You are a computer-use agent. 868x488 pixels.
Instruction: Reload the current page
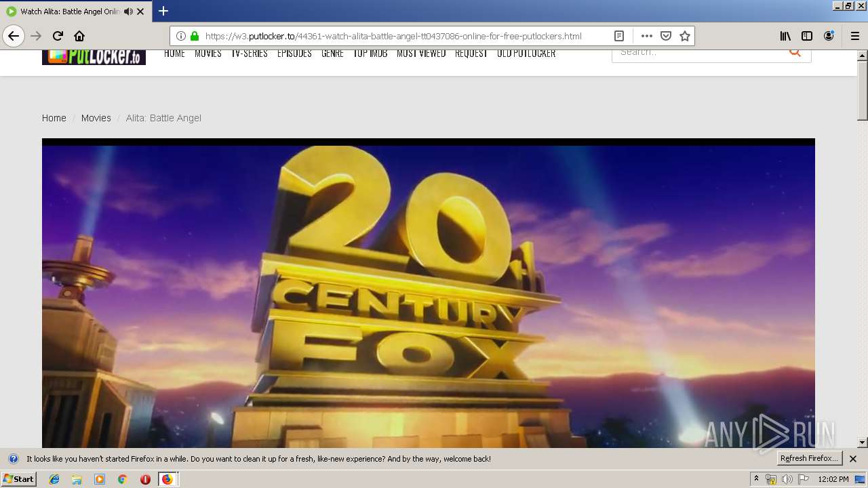58,36
